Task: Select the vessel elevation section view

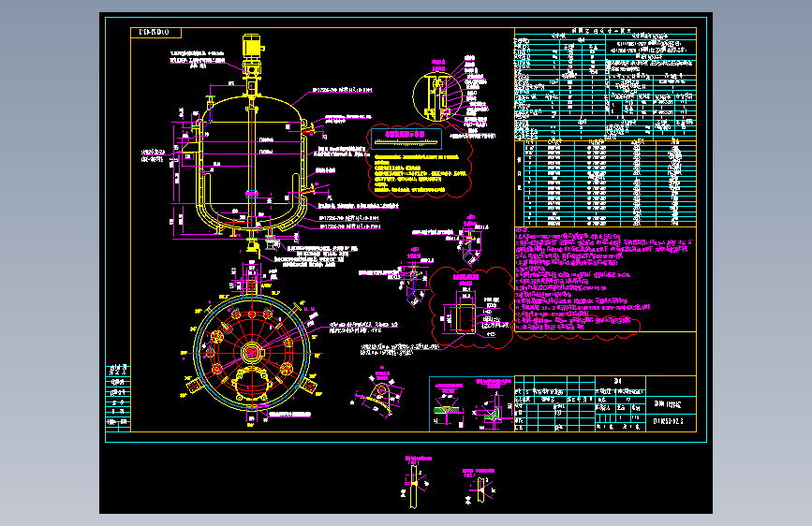Action: pos(251,148)
